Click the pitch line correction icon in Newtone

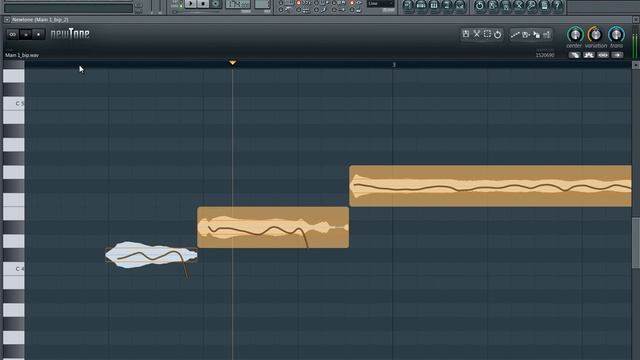(515, 35)
